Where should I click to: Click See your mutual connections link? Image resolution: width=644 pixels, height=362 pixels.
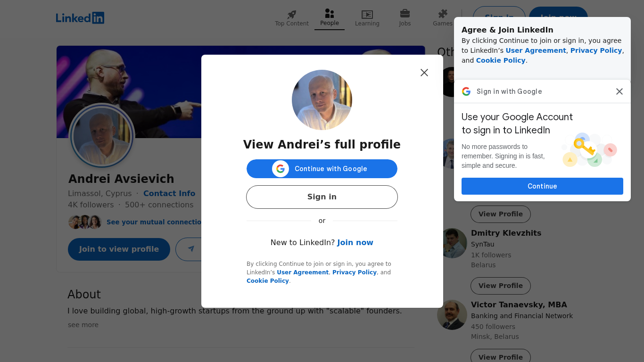coord(154,222)
